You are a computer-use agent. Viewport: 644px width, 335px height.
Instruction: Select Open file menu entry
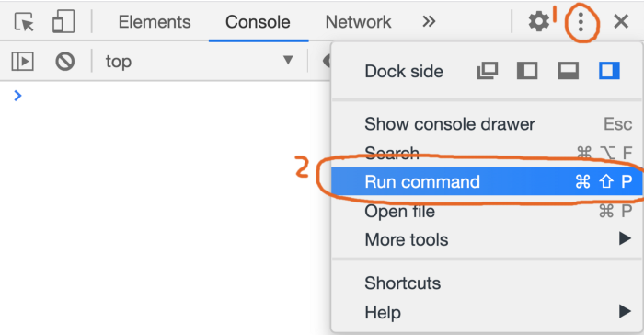click(487, 212)
